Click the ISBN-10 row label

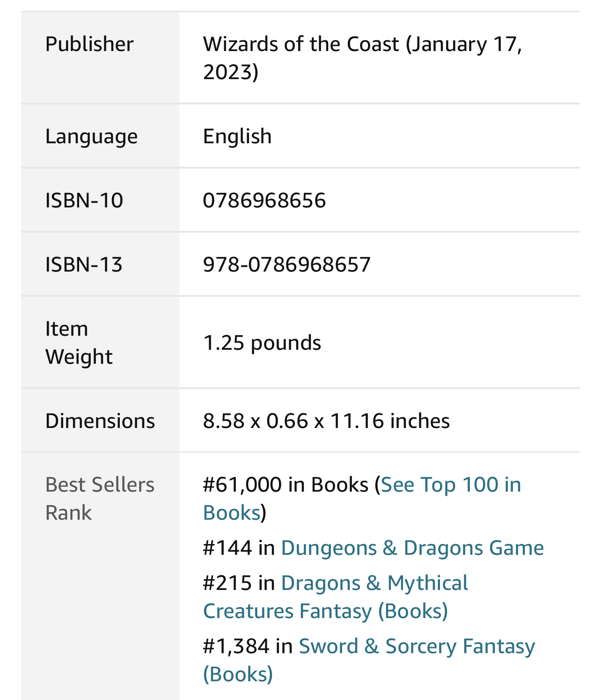pyautogui.click(x=84, y=200)
